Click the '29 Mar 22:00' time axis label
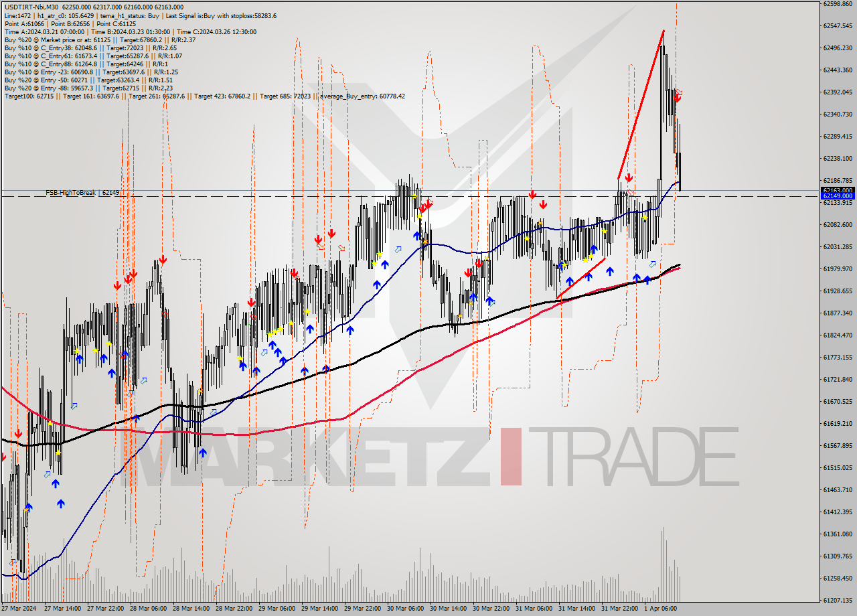The height and width of the screenshot is (616, 857). 363,609
